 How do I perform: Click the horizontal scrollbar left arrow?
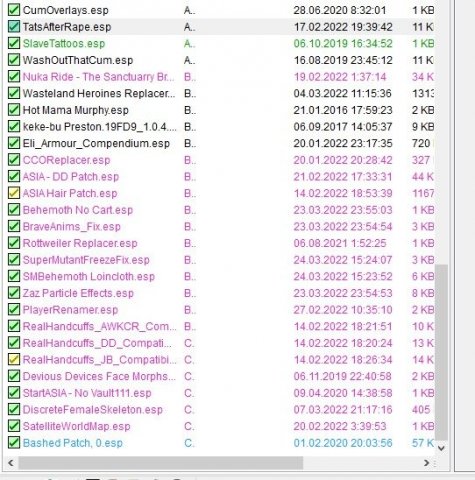(11, 463)
